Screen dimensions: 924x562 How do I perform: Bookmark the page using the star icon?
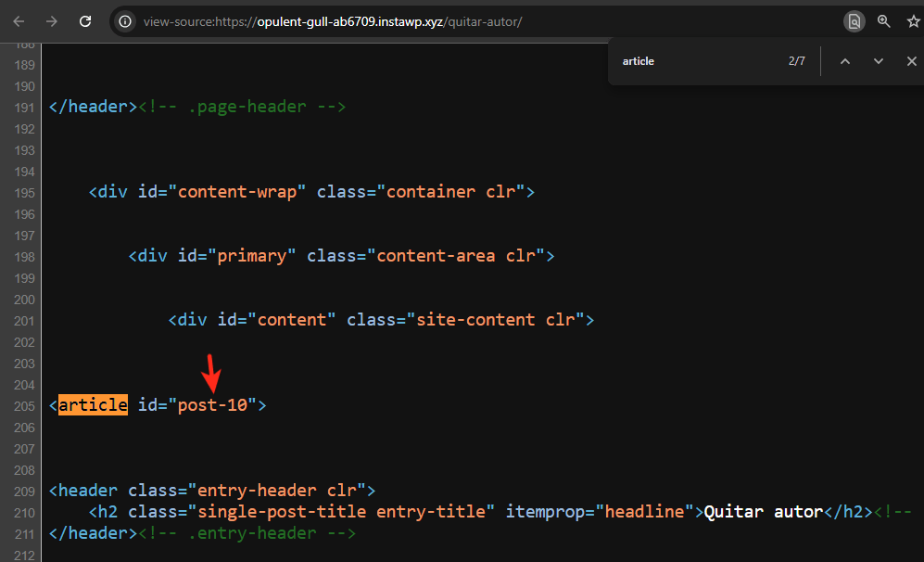(x=914, y=20)
